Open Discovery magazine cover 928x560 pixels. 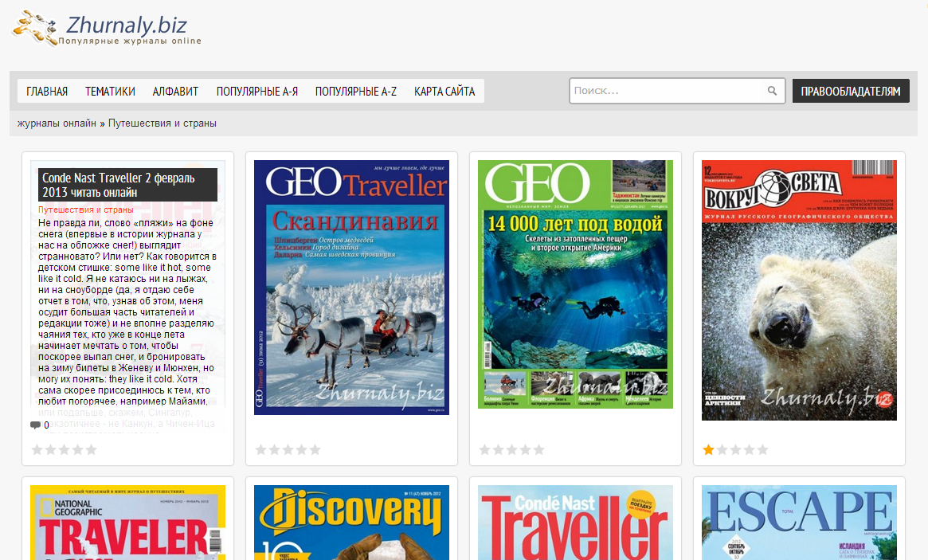pos(351,522)
